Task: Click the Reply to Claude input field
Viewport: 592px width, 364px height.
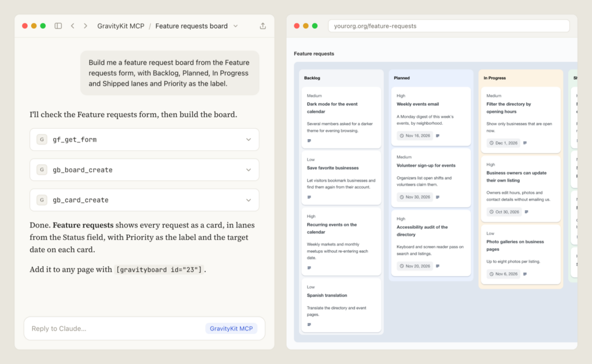Action: tap(144, 329)
